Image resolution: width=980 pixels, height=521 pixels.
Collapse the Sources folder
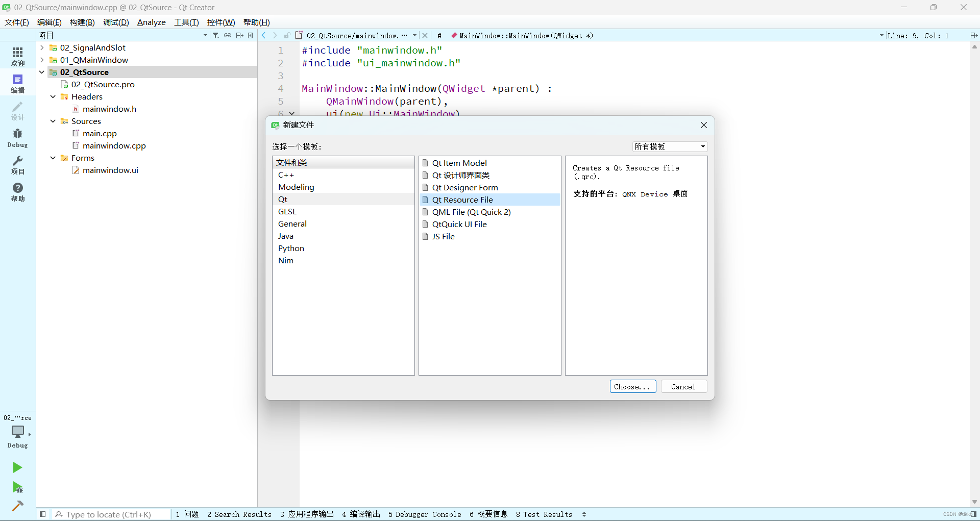[x=53, y=121]
